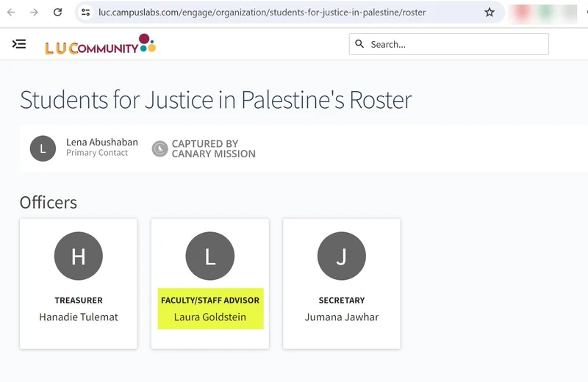This screenshot has height=382, width=588.
Task: Bookmark this page with the star icon
Action: coord(489,12)
